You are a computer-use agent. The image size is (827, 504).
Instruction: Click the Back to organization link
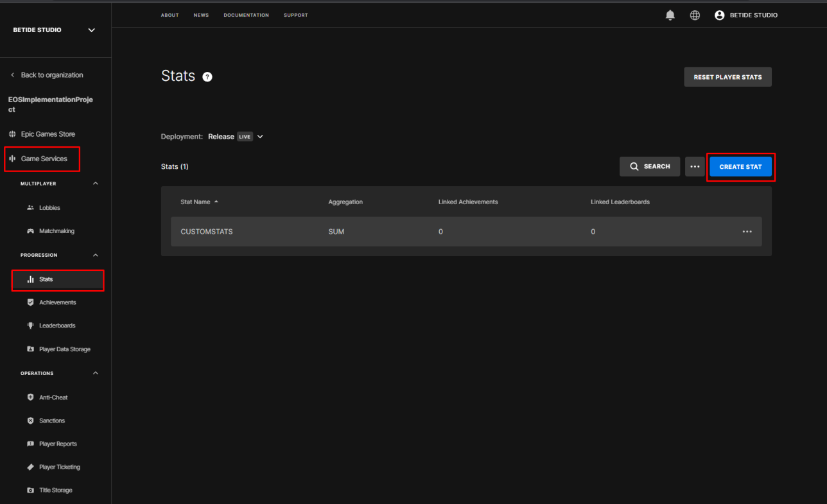(x=51, y=75)
